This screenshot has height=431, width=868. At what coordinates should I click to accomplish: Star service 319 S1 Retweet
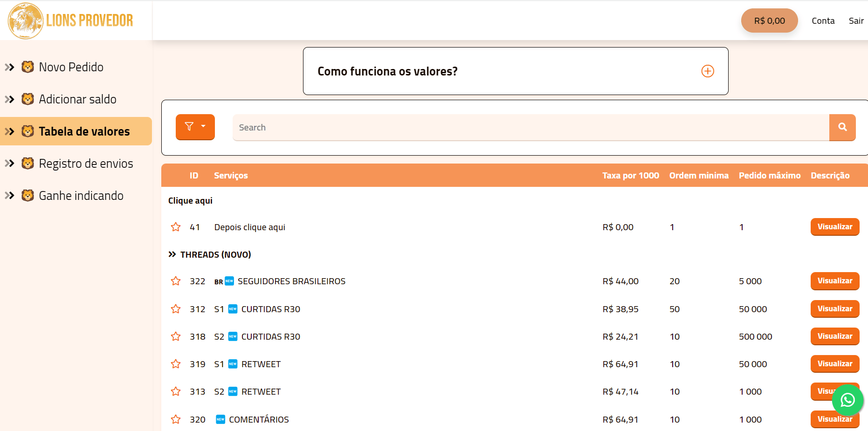coord(176,364)
